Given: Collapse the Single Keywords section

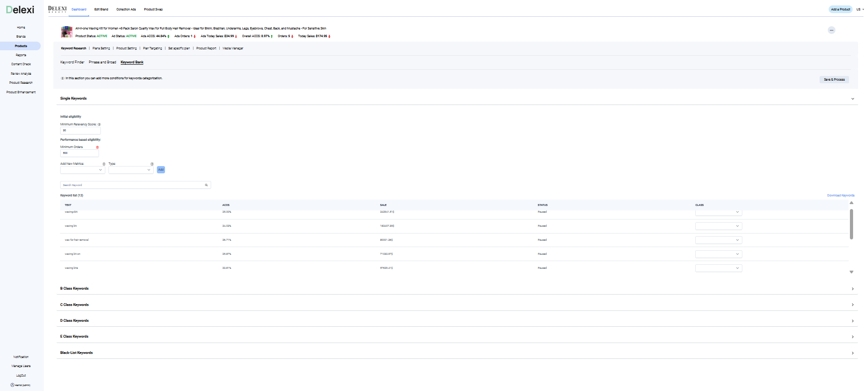Looking at the screenshot, I should point(853,99).
